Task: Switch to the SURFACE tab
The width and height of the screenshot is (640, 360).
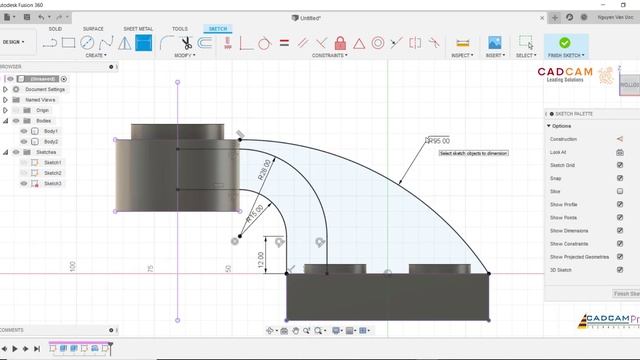Action: click(x=93, y=29)
